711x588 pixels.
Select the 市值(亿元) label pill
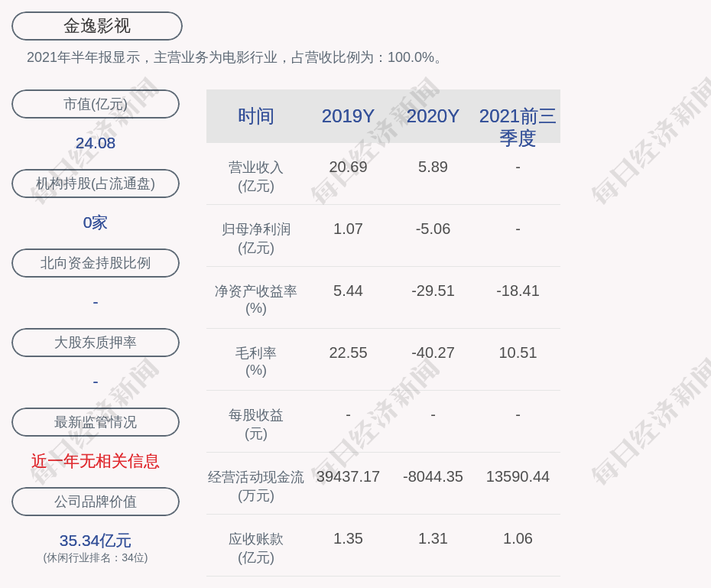96,104
